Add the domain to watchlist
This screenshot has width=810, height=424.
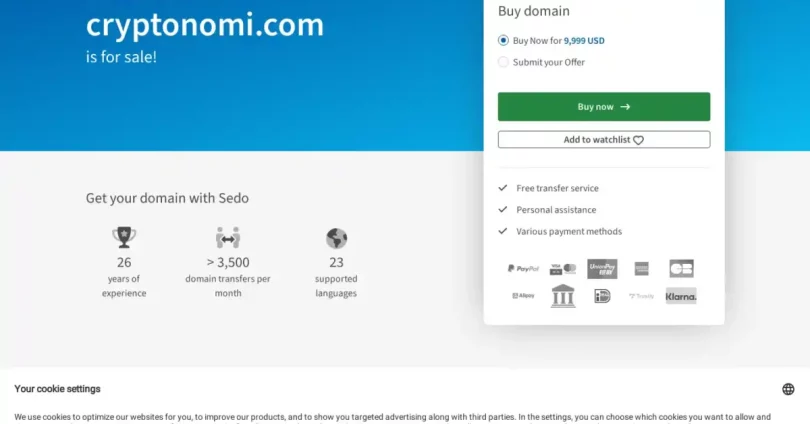click(x=604, y=139)
